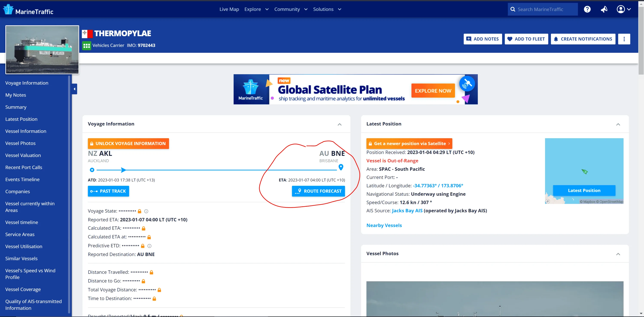
Task: Select Recent Port Calls in the sidebar
Action: pyautogui.click(x=24, y=167)
